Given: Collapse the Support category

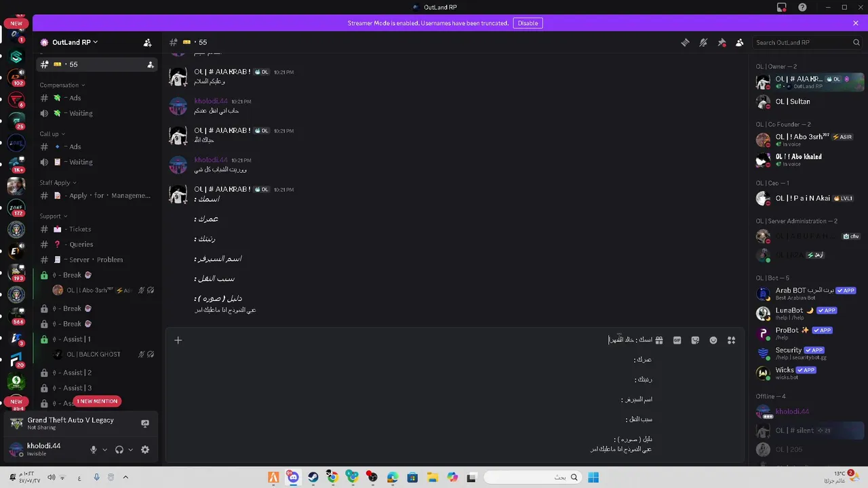Looking at the screenshot, I should click(x=54, y=216).
